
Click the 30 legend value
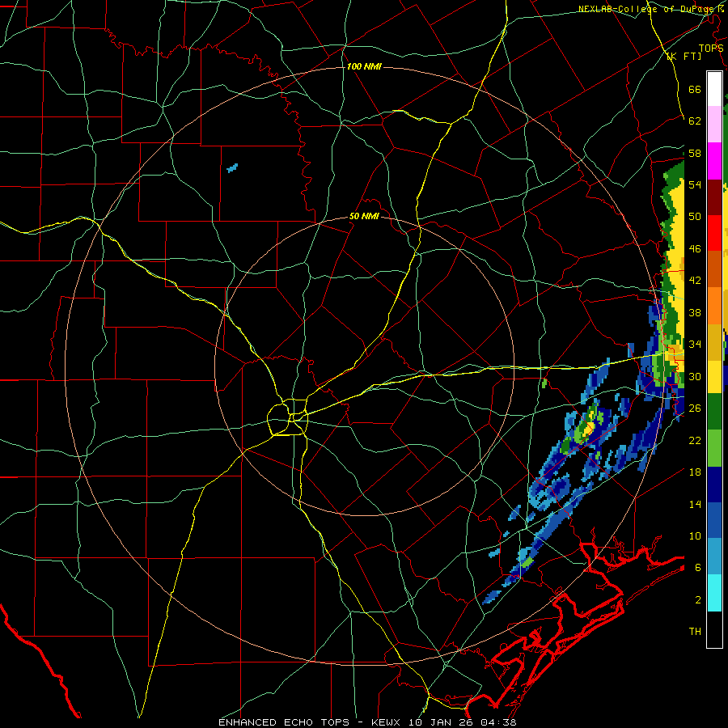[695, 376]
